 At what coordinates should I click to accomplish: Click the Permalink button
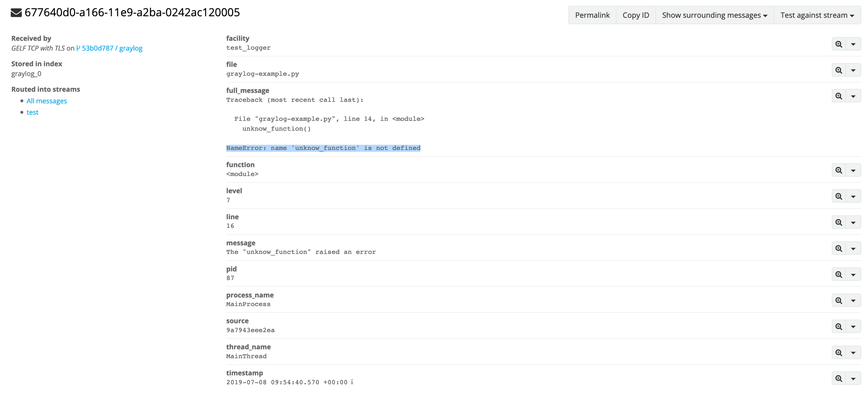[592, 15]
